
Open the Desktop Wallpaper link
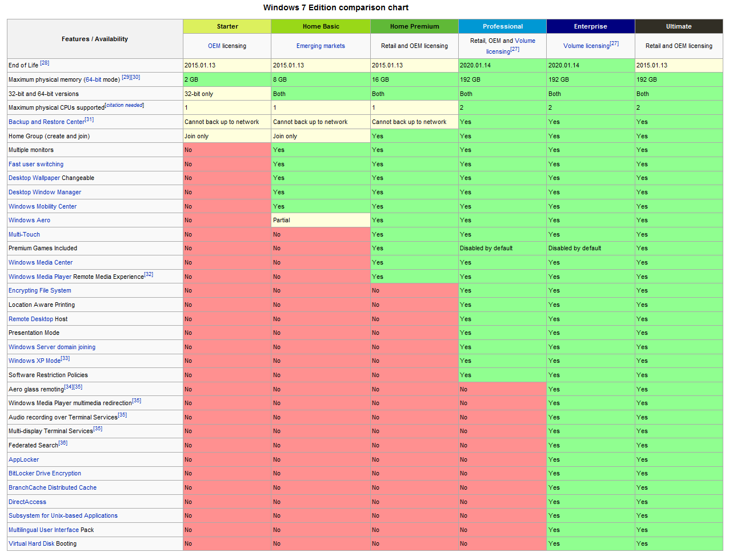tap(34, 178)
